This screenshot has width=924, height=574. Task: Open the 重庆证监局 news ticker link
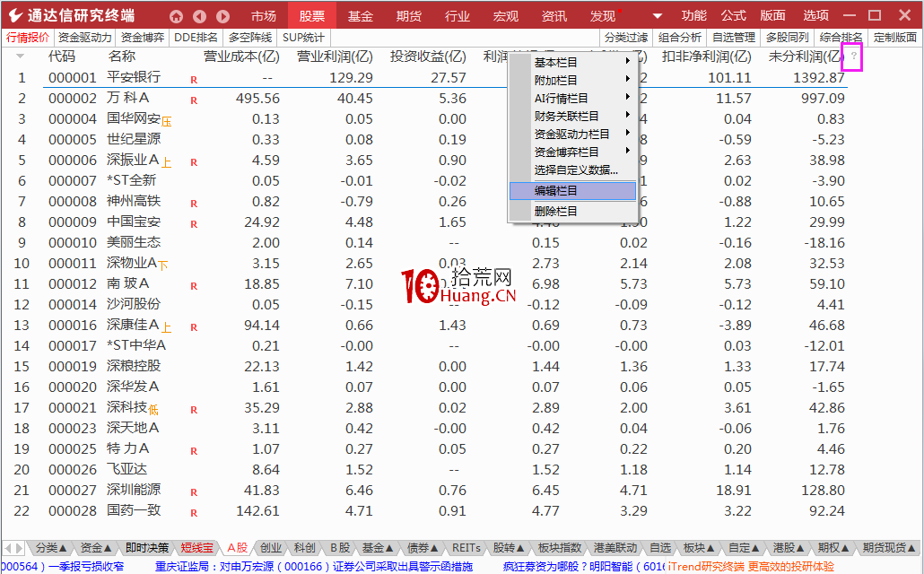pyautogui.click(x=314, y=567)
